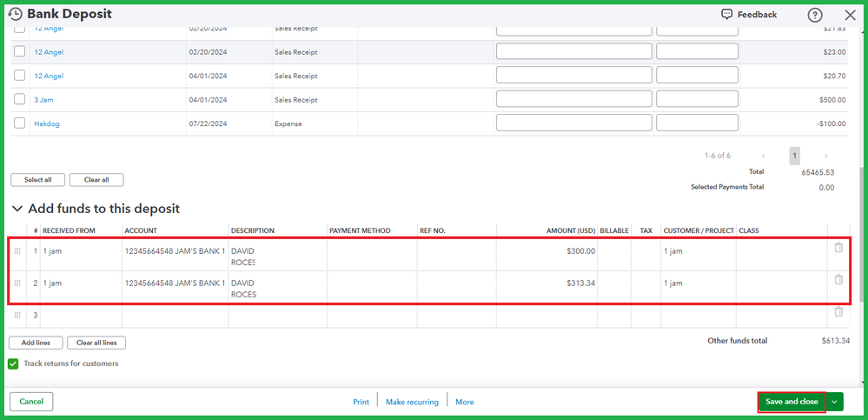Click Save and close button

coord(792,402)
